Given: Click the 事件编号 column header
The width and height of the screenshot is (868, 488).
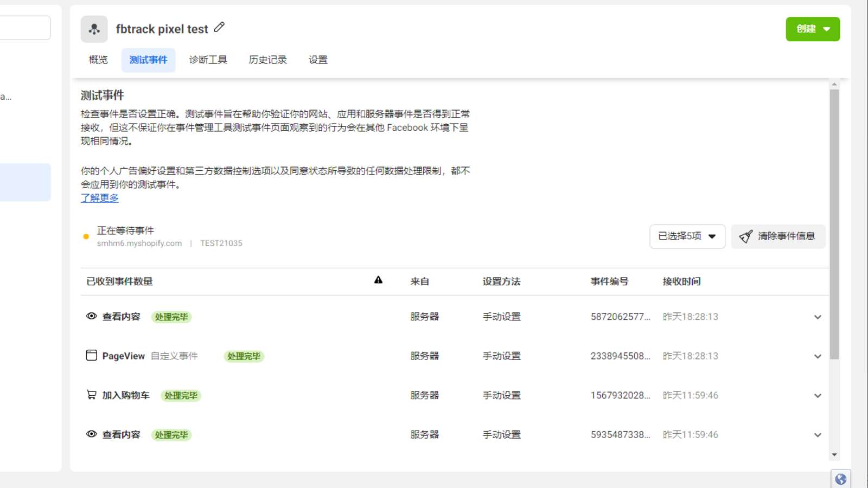Looking at the screenshot, I should point(609,281).
